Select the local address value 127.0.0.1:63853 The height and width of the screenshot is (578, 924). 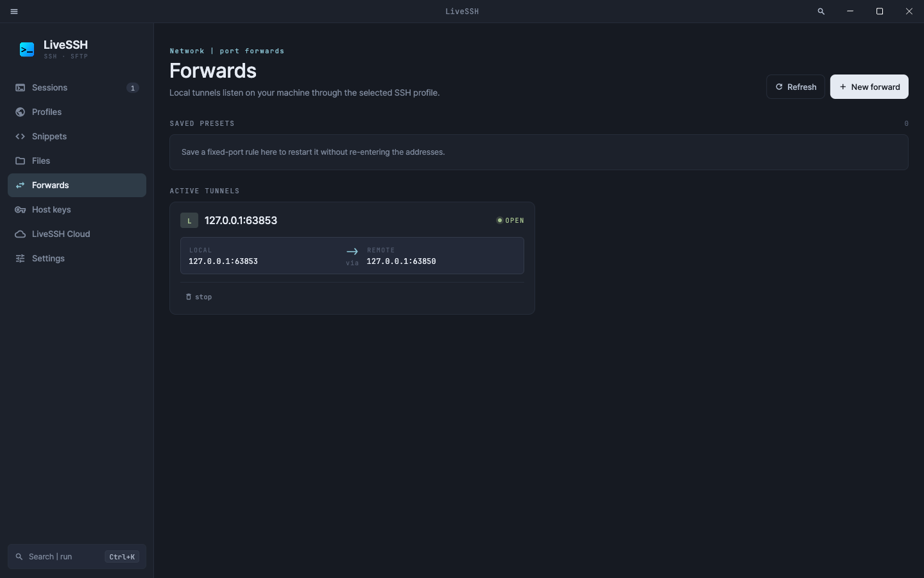coord(223,261)
